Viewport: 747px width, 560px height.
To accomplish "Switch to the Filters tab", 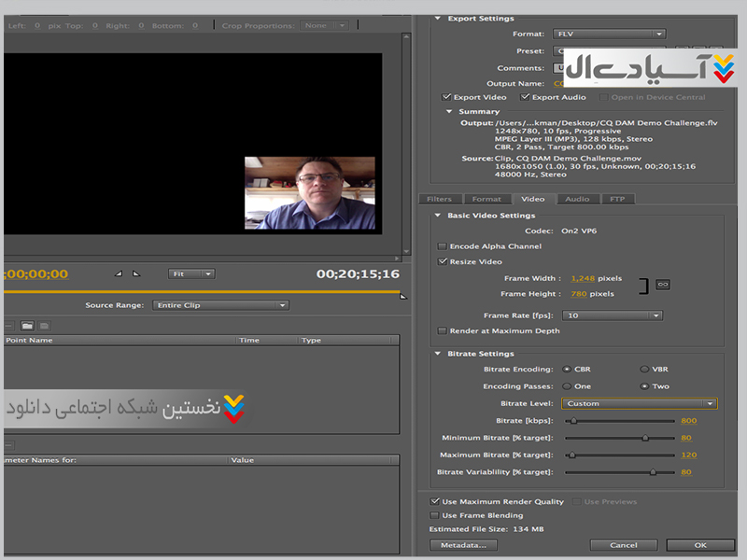I will click(439, 199).
